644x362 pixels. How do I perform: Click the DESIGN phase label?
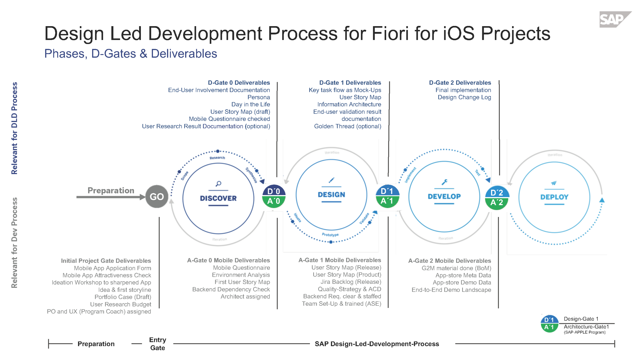331,195
